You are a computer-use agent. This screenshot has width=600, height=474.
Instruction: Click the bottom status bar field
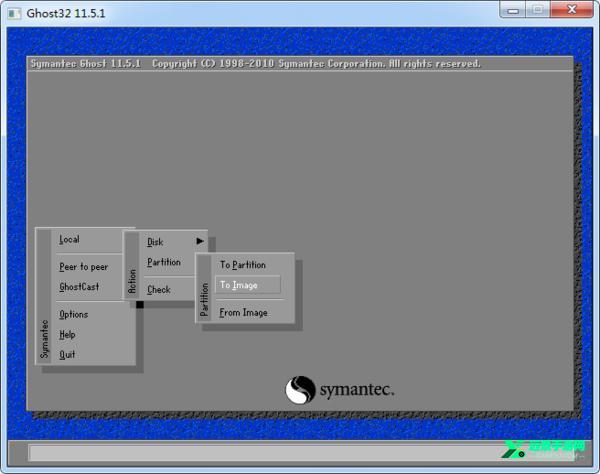tap(302, 453)
